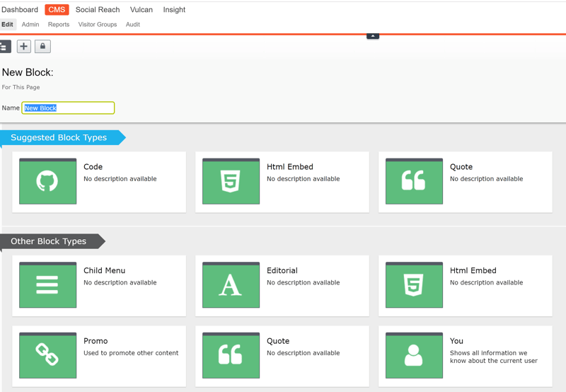Open the Visitor Groups tab
566x392 pixels.
(98, 24)
